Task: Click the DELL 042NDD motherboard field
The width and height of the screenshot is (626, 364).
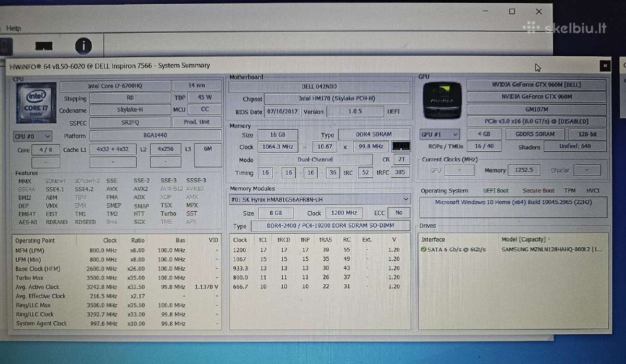Action: 319,87
